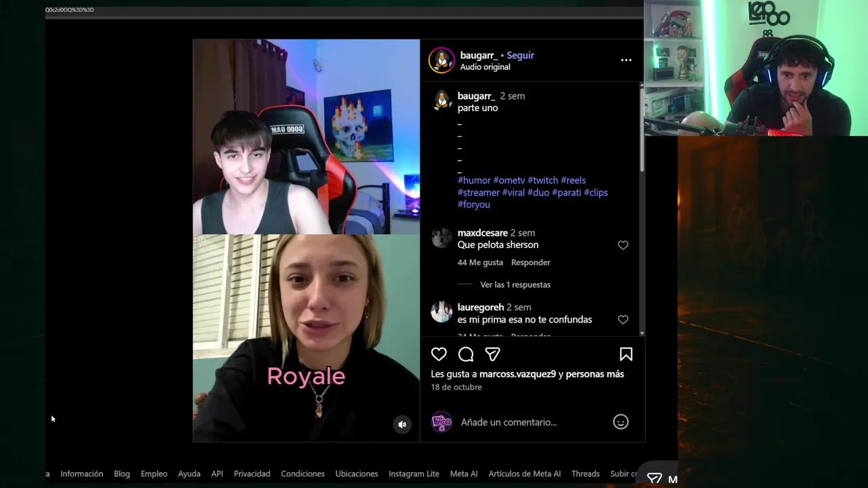Click the comments panel scrollbar
This screenshot has height=488, width=868.
[642, 129]
